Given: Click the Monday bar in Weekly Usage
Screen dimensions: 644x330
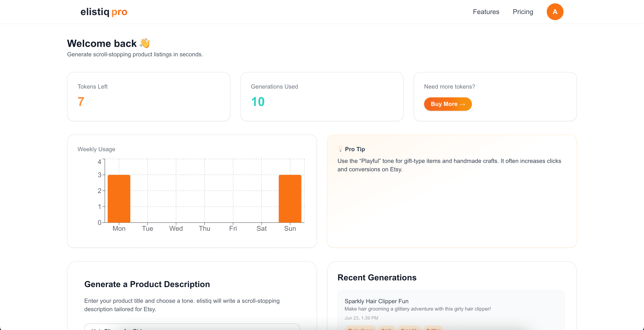Looking at the screenshot, I should click(x=119, y=199).
